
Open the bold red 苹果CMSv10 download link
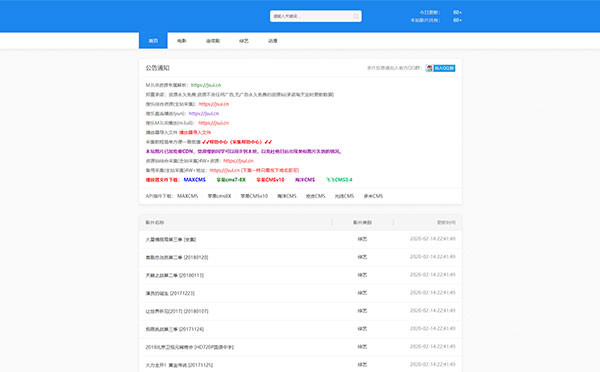tap(270, 179)
